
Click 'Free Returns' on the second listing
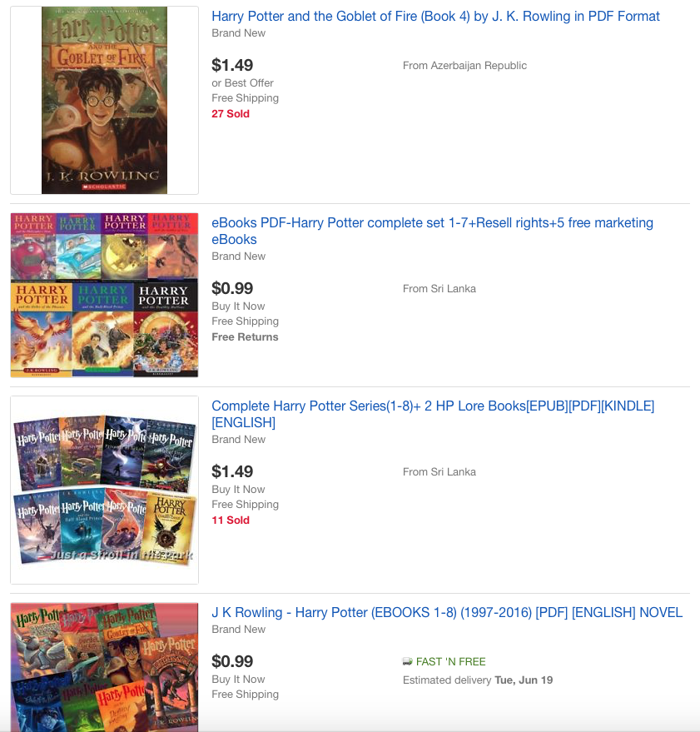pyautogui.click(x=245, y=337)
